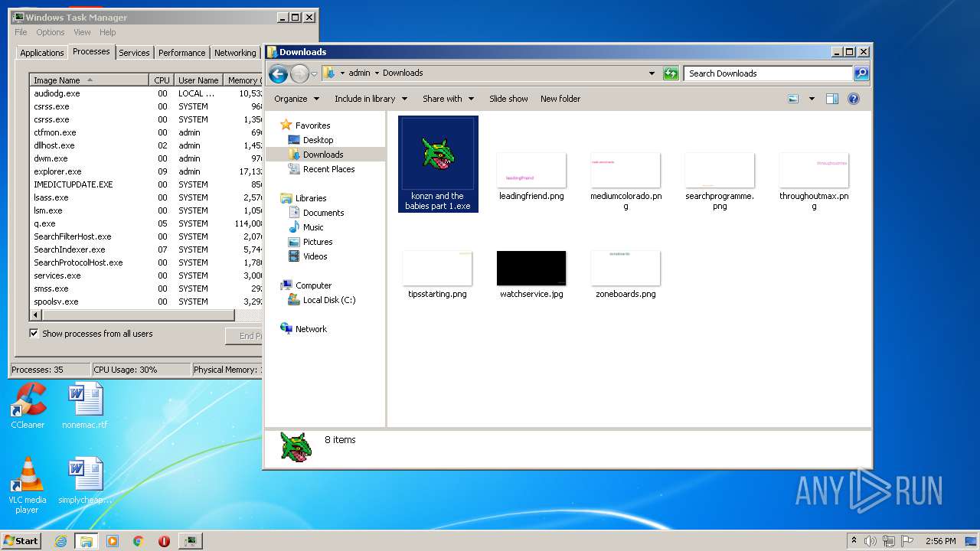Show hidden system tray icons
The image size is (980, 551).
point(854,541)
